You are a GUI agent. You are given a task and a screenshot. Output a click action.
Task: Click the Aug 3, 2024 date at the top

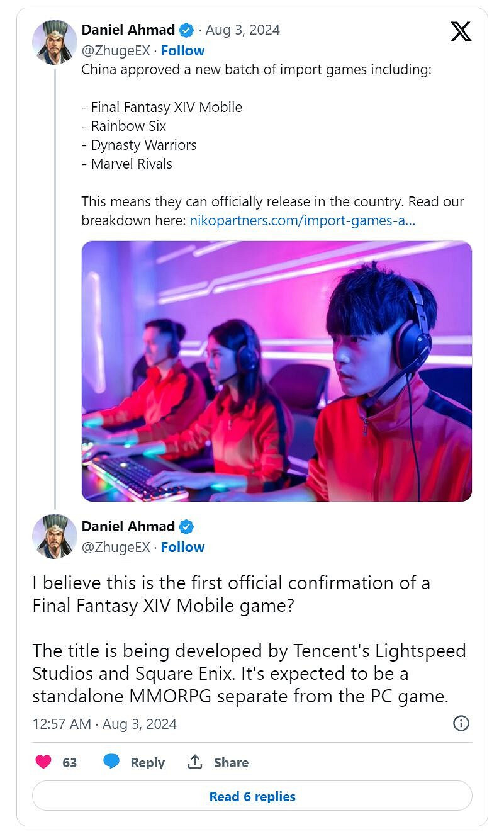(x=243, y=30)
